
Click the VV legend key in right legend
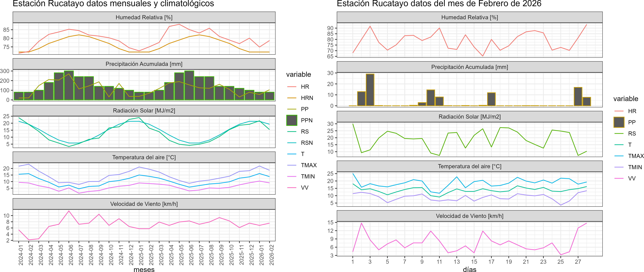click(x=619, y=179)
